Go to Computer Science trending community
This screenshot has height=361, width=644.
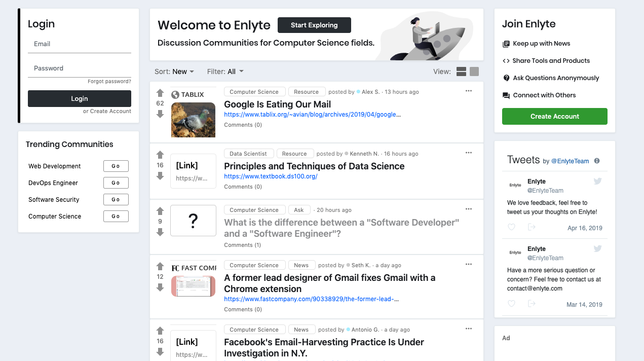point(116,216)
